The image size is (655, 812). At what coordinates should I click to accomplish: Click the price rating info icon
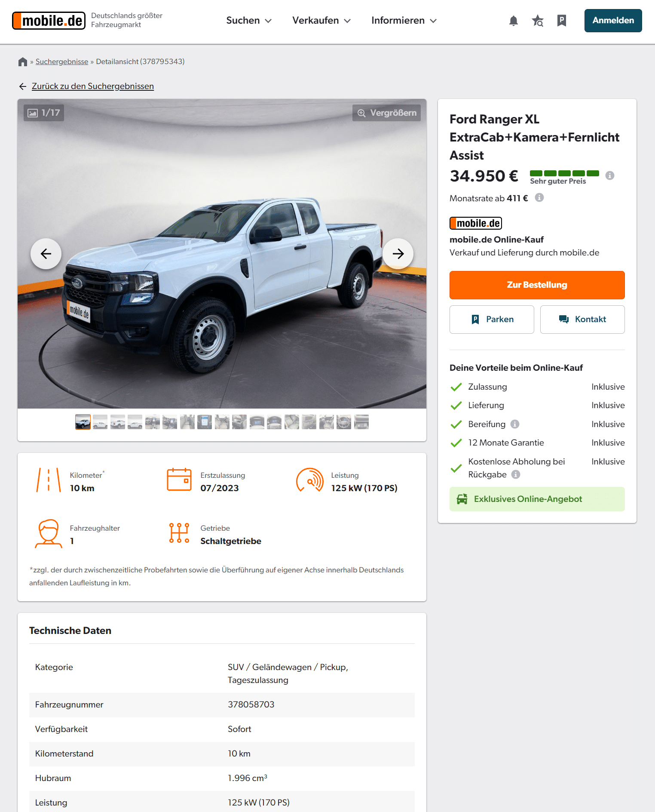pos(609,175)
